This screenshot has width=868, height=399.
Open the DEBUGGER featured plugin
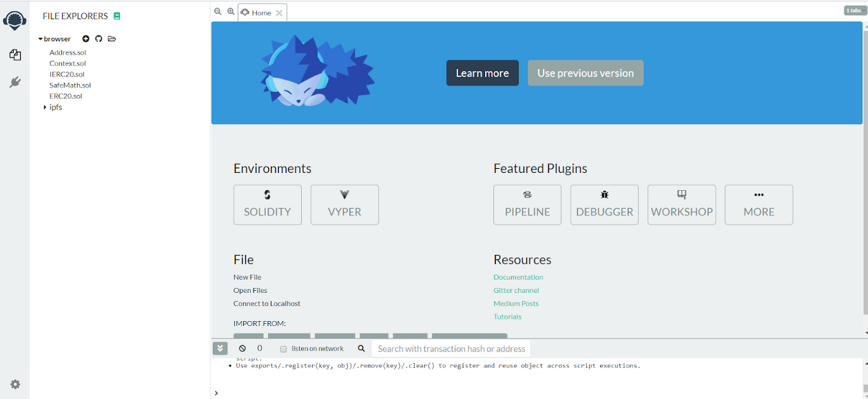pyautogui.click(x=604, y=205)
